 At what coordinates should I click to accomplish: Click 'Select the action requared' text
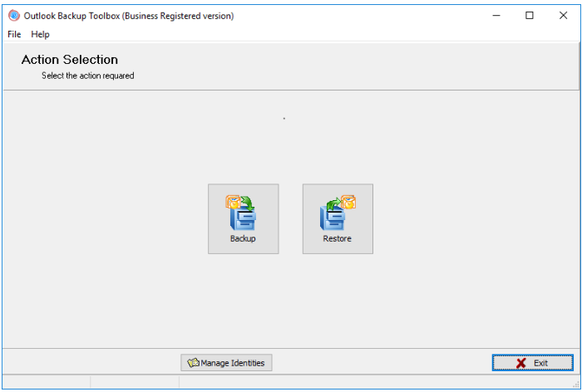point(87,76)
